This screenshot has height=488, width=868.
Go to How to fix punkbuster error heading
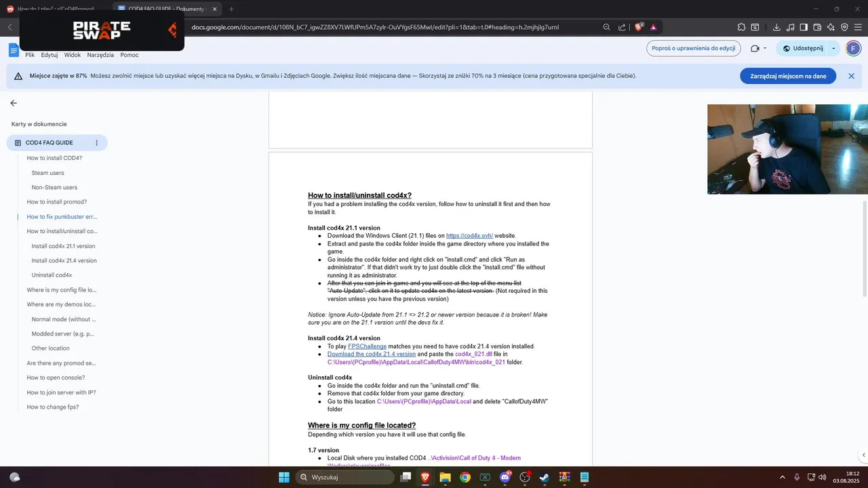62,217
